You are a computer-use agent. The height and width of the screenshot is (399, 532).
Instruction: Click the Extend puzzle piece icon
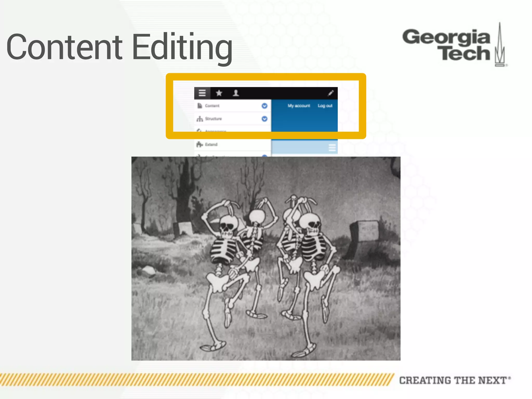pyautogui.click(x=199, y=144)
